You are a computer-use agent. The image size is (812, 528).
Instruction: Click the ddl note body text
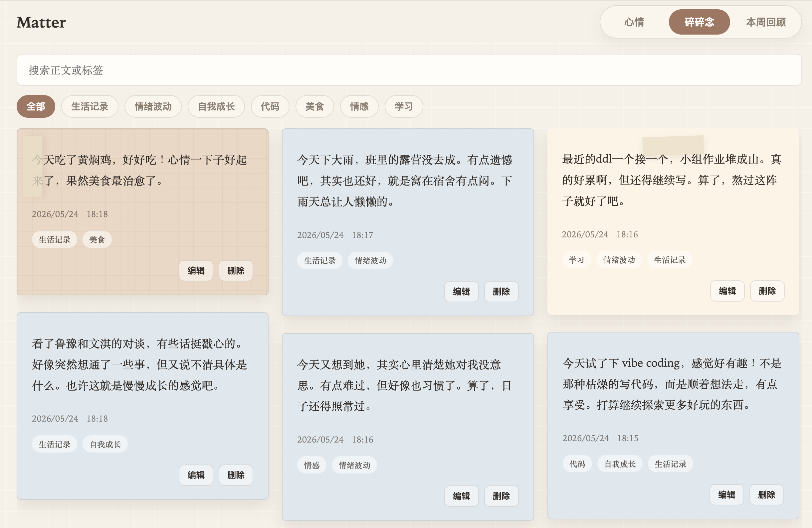pos(672,180)
